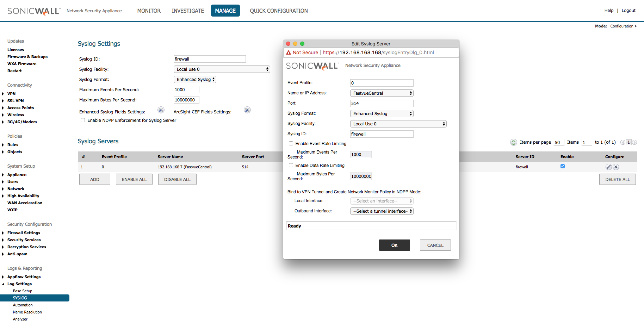Refresh the Syslog Servers list
This screenshot has width=644, height=330.
click(513, 142)
